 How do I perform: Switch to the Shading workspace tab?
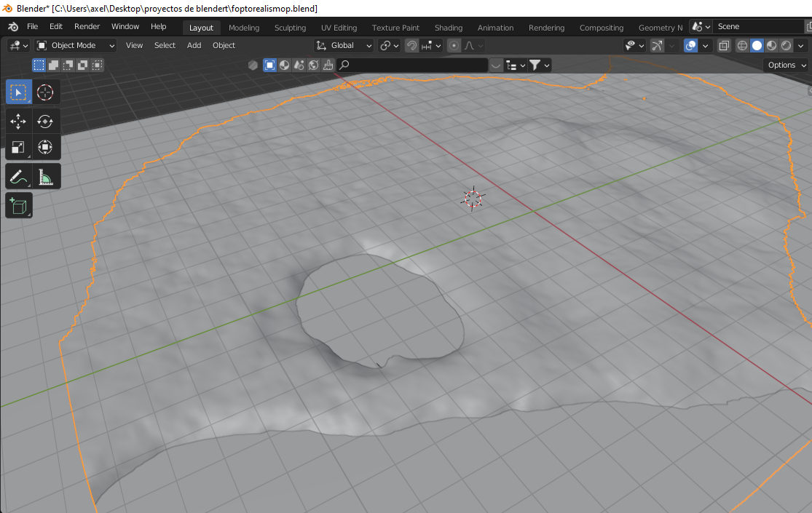coord(449,28)
